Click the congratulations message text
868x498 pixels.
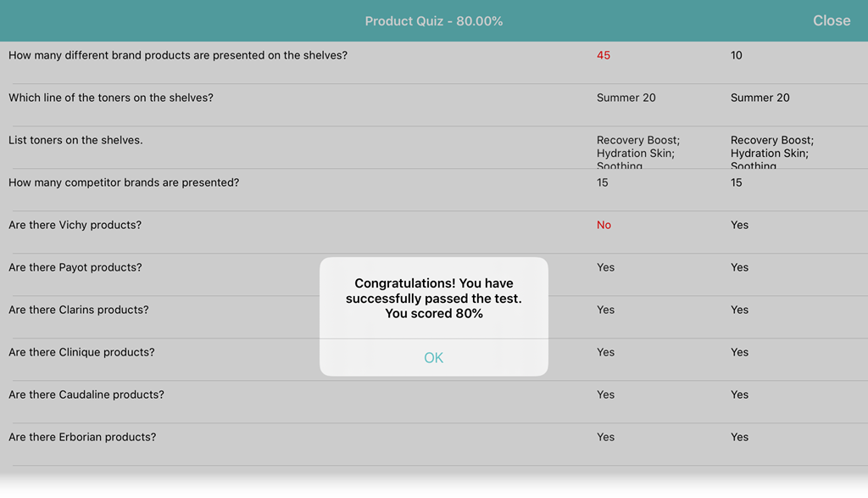pyautogui.click(x=433, y=298)
